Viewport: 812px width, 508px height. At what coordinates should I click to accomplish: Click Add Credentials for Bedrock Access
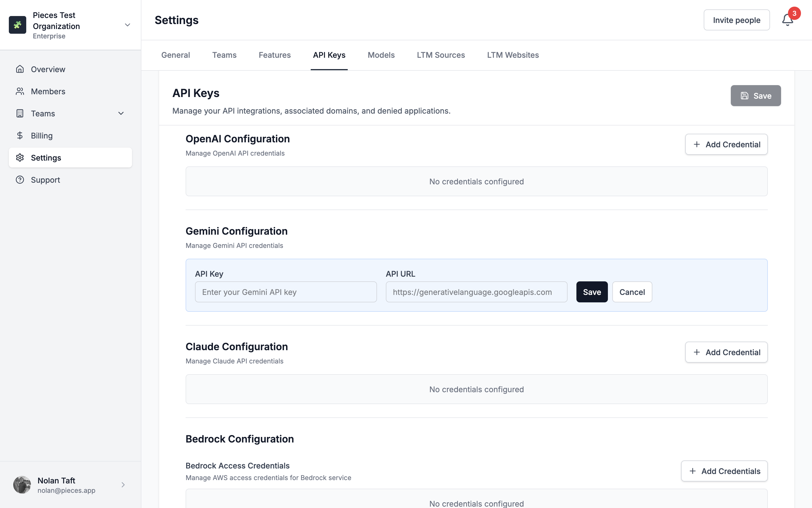(x=724, y=471)
